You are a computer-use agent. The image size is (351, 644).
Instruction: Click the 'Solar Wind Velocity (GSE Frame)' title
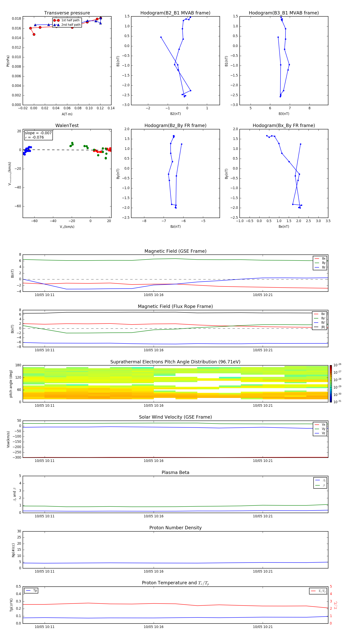coord(175,417)
